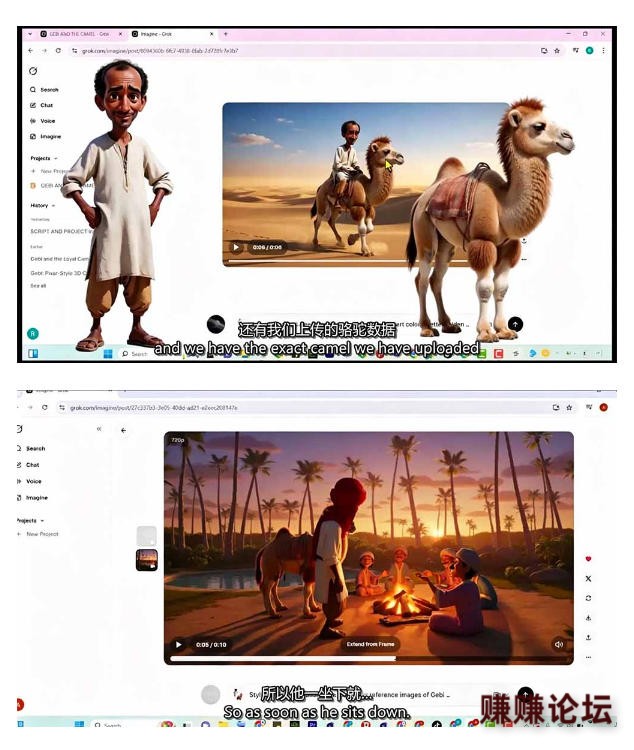634x750 pixels.
Task: Open a new browser tab with the plus
Action: [225, 34]
